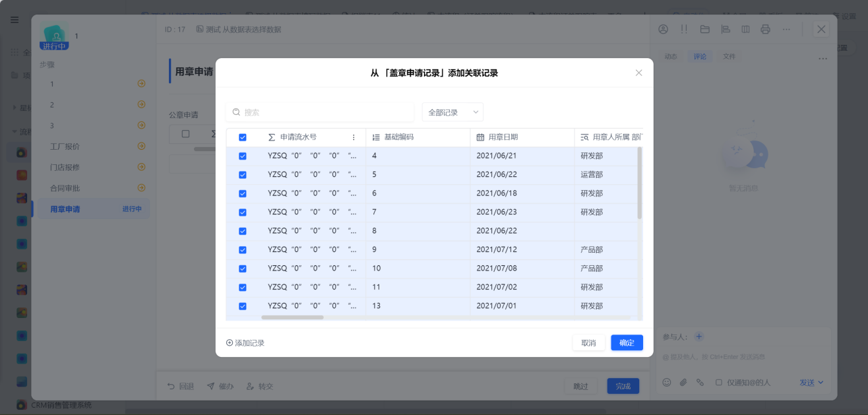Open CRM销售管理系统 in the sidebar
The image size is (868, 415).
pos(61,405)
